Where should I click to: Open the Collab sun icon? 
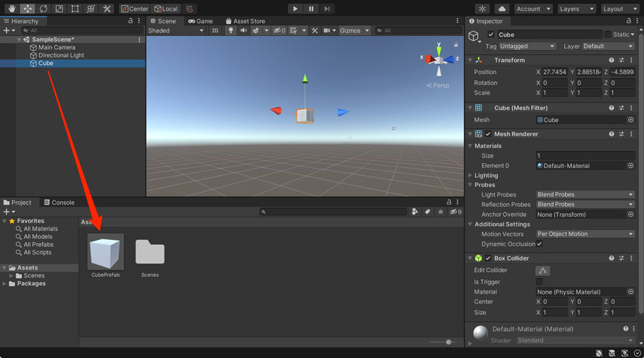(x=482, y=8)
